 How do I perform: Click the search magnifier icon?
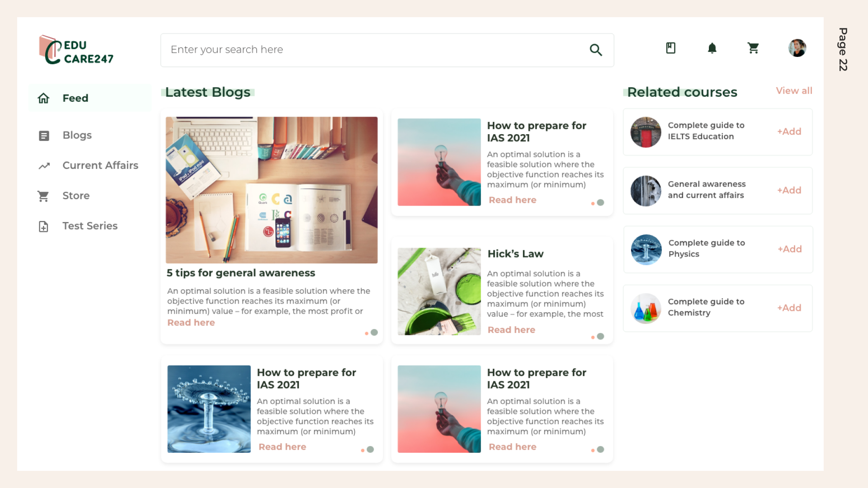[x=596, y=50]
